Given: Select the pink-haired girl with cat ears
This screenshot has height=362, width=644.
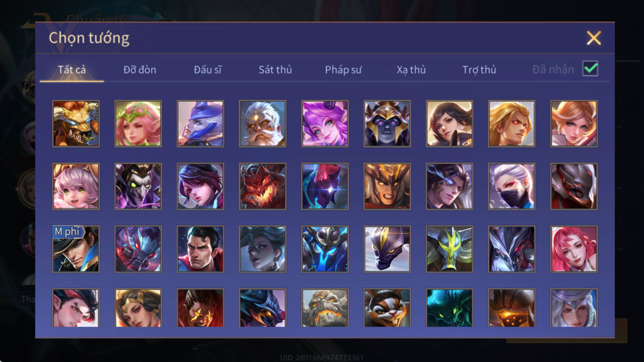Looking at the screenshot, I should [x=76, y=186].
